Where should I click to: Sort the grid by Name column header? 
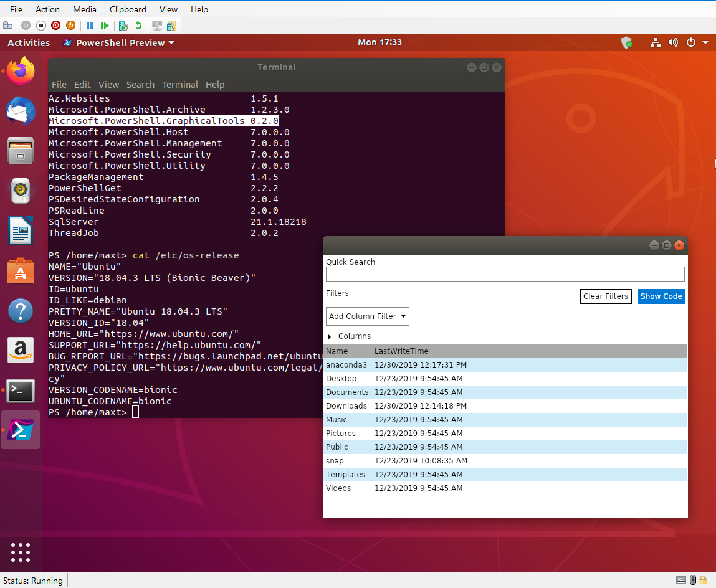337,351
